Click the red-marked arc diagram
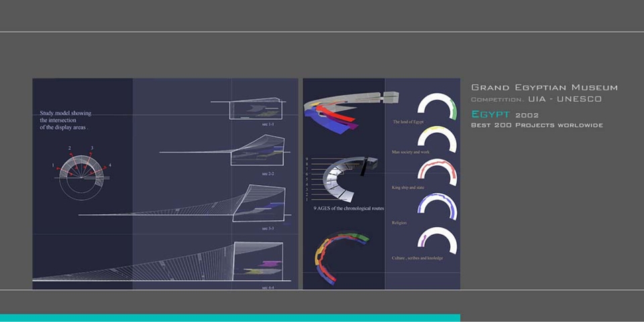644x322 pixels. [x=437, y=172]
